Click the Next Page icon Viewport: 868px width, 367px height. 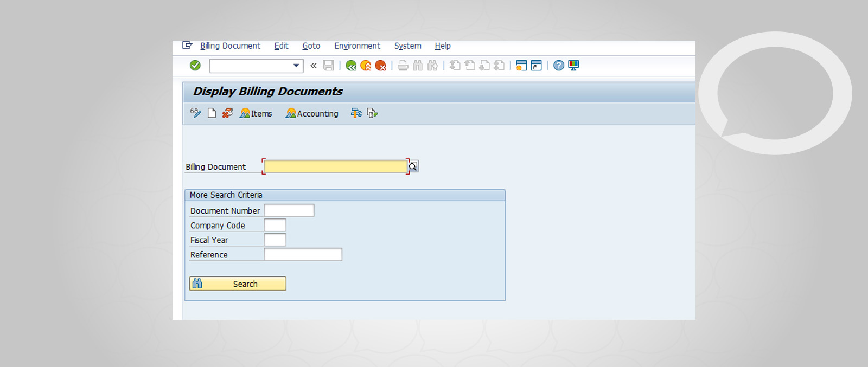pos(484,66)
